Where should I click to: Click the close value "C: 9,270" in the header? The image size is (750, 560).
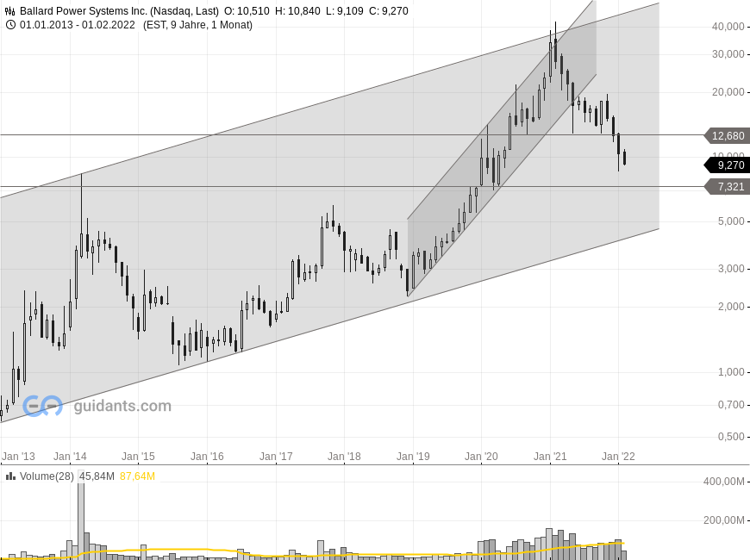[389, 11]
